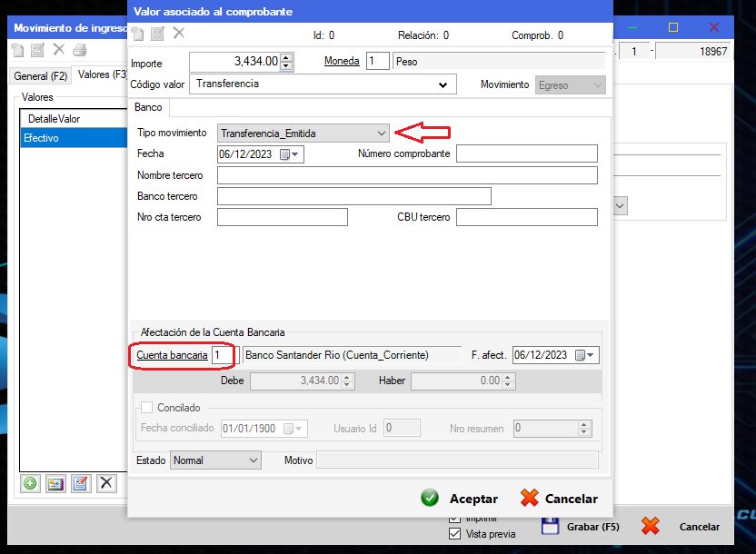Open the Fecha calendar picker
Image resolution: width=756 pixels, height=554 pixels.
coord(290,154)
